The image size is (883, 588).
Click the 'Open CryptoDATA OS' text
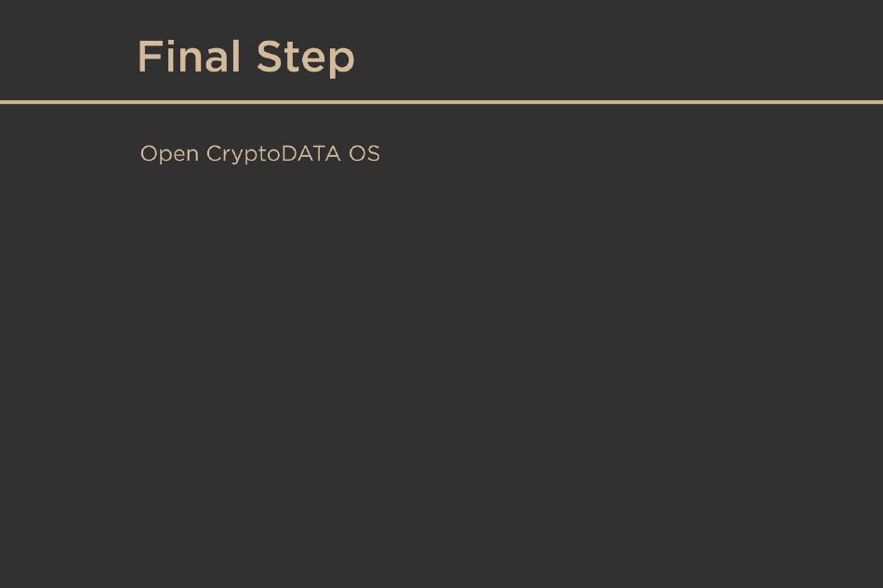coord(259,153)
